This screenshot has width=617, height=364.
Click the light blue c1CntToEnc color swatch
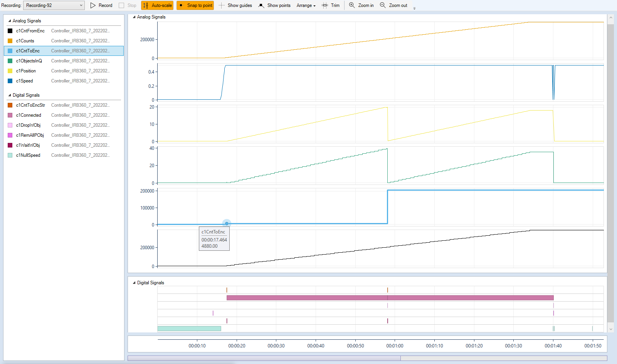(x=10, y=51)
